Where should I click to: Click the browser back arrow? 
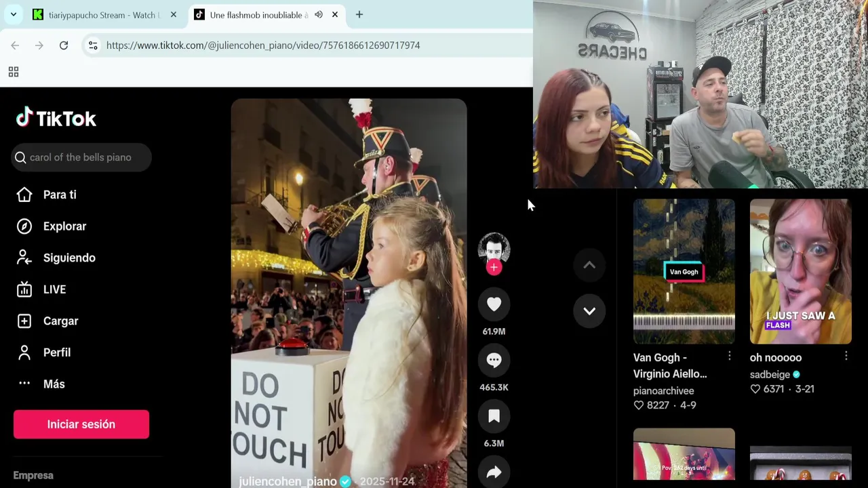(x=15, y=45)
